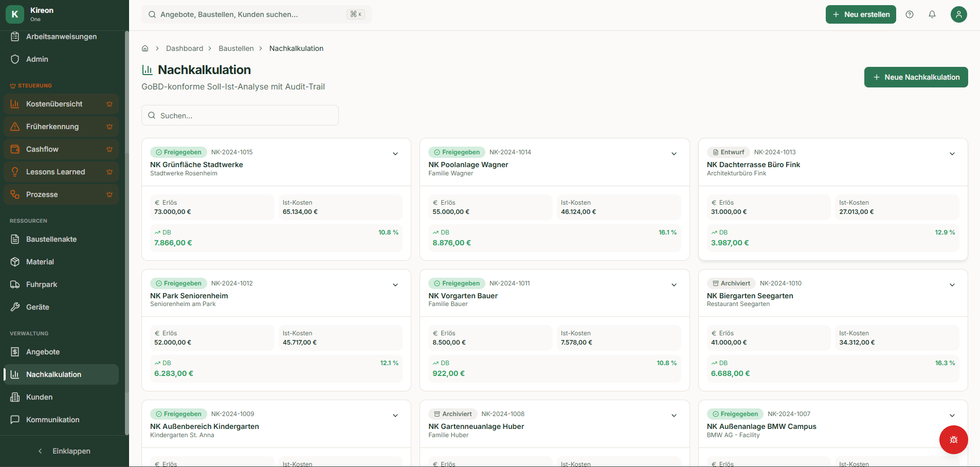Click Archiviert badge on NK-2024-1010
This screenshot has width=980, height=467.
(x=731, y=283)
